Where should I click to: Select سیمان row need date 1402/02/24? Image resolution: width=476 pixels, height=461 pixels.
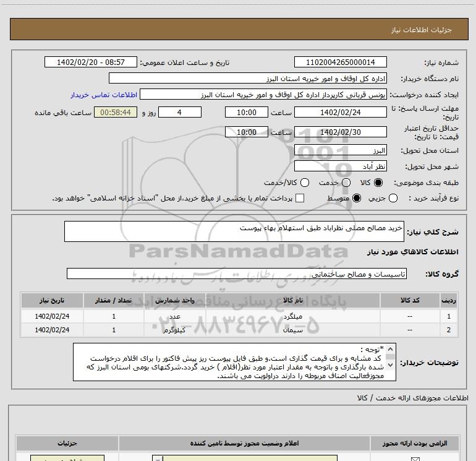52,330
